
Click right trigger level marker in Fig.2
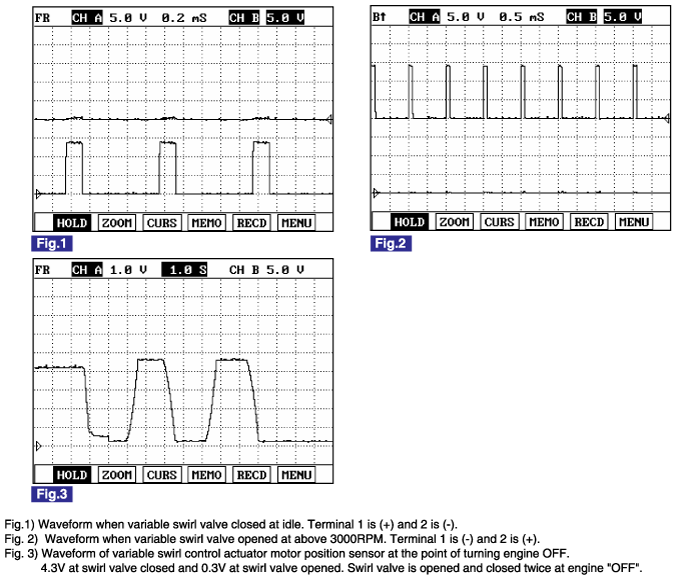667,118
